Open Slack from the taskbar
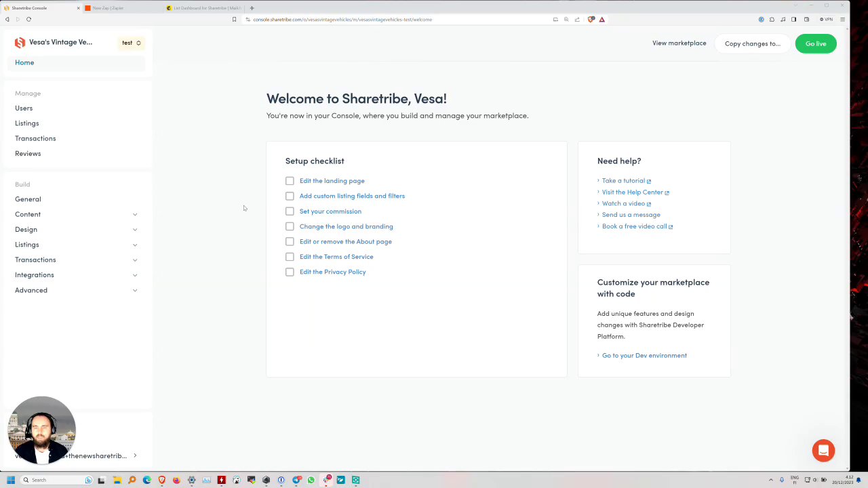This screenshot has height=488, width=868. click(325, 480)
